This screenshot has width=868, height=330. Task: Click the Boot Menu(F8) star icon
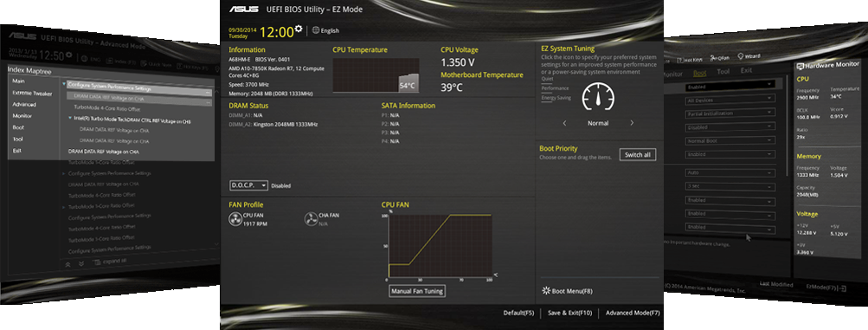coord(546,291)
